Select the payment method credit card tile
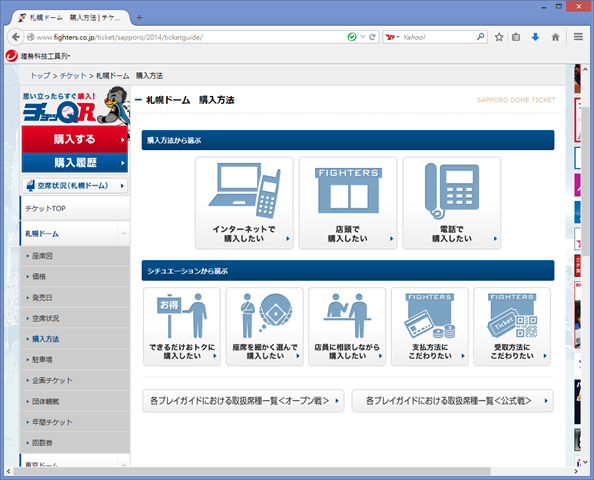 point(430,327)
